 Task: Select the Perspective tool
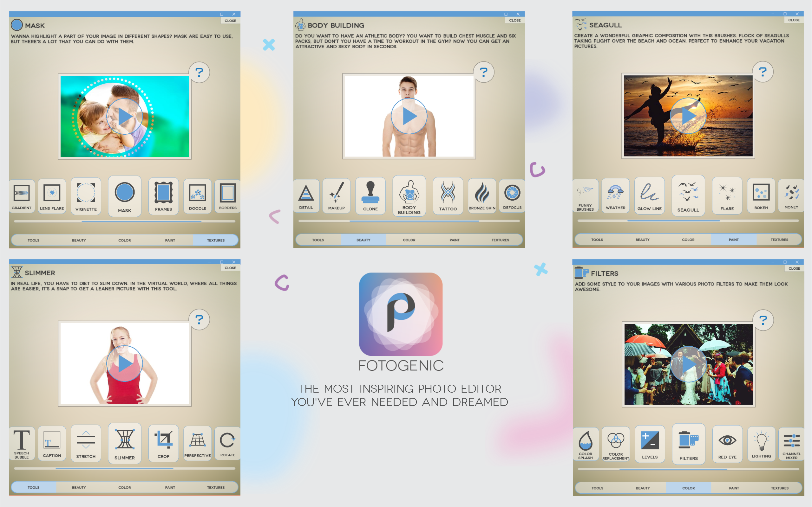(x=197, y=443)
